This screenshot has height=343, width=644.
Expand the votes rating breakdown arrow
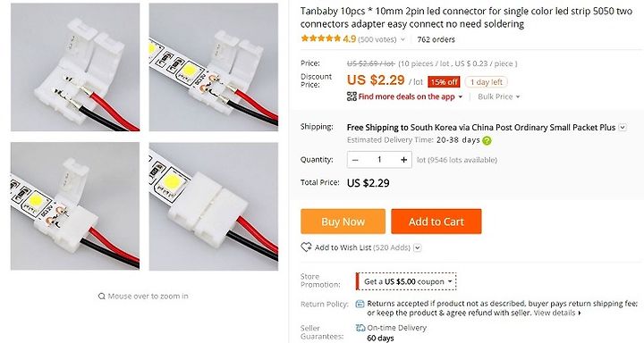[x=402, y=40]
